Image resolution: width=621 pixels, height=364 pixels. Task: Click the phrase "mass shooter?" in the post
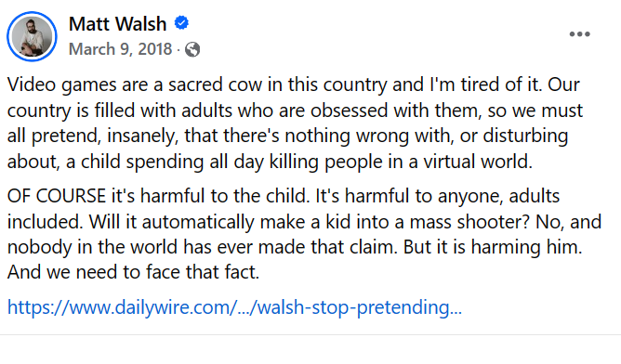click(469, 222)
